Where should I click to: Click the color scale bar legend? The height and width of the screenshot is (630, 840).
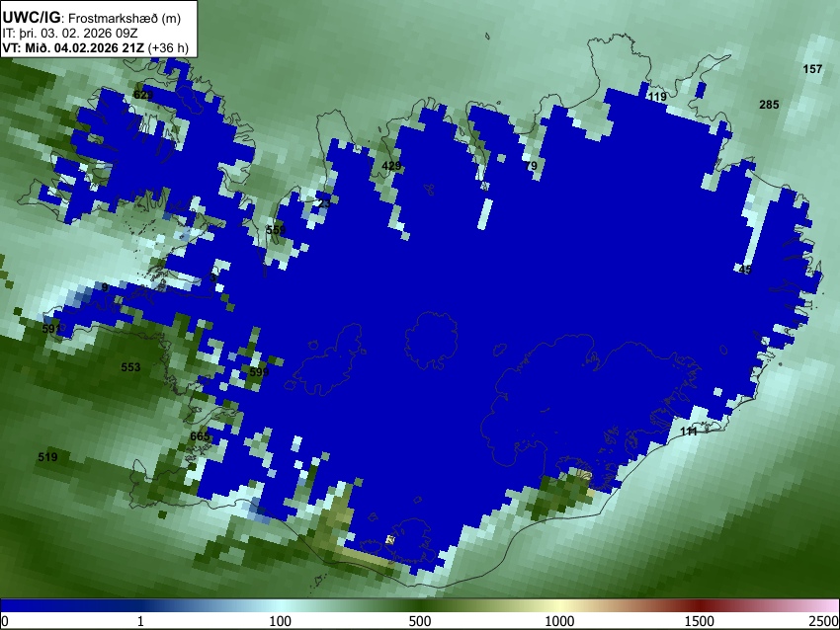pos(420,605)
